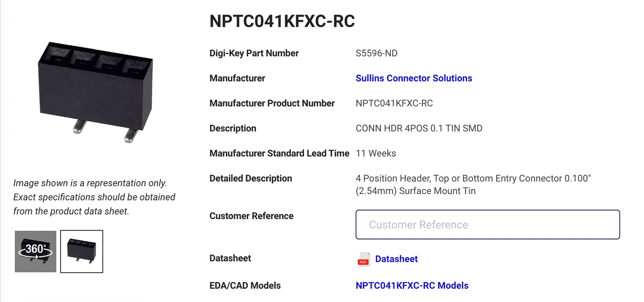Viewport: 644px width, 302px height.
Task: Click the Digi-Key Part Number label
Action: pos(254,53)
